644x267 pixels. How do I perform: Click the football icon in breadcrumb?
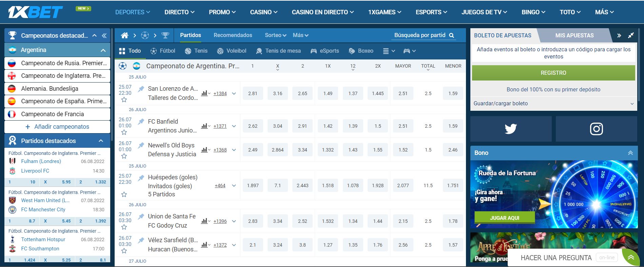point(145,35)
